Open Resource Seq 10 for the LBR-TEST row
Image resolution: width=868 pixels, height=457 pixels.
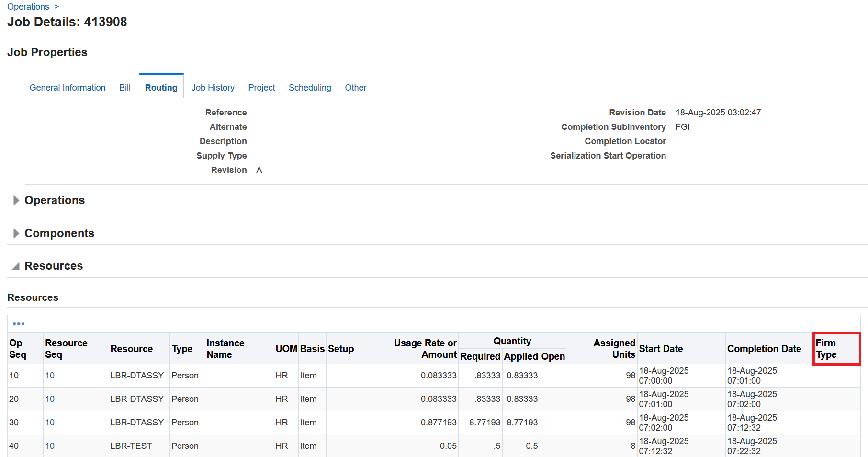click(x=50, y=446)
